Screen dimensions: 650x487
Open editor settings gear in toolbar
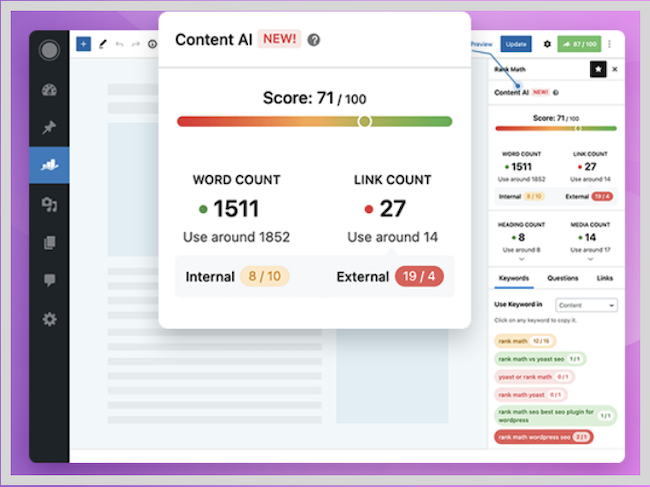(547, 44)
